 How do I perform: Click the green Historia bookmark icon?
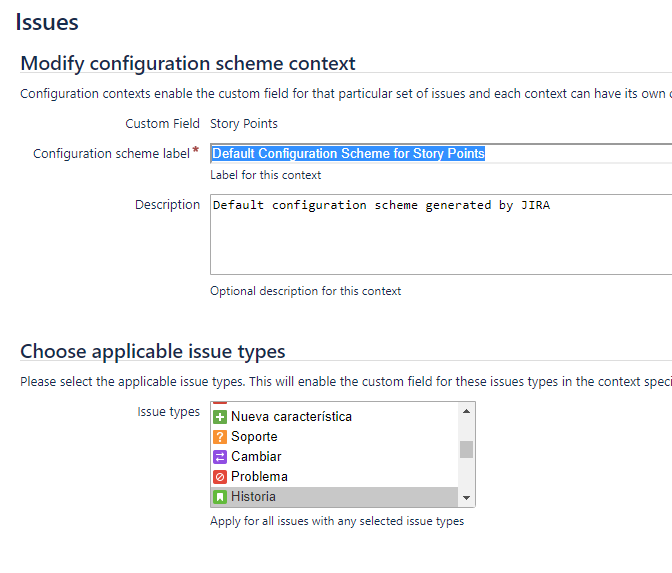click(x=220, y=497)
